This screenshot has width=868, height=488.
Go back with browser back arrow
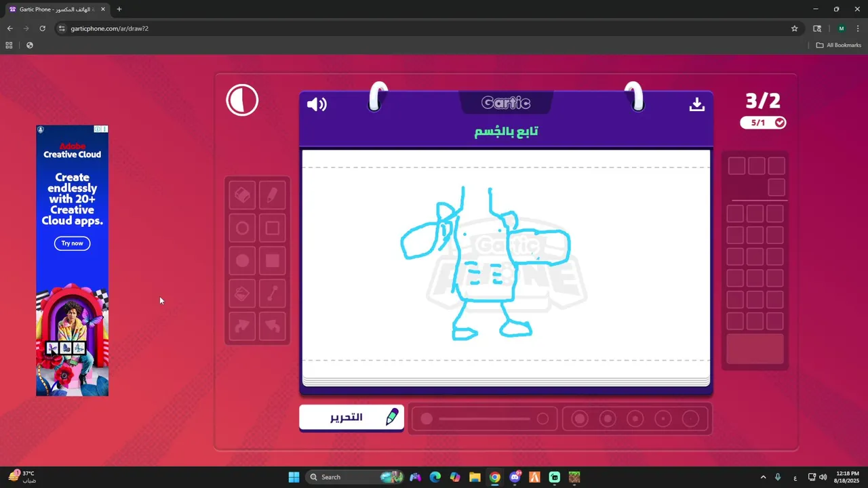[x=9, y=28]
